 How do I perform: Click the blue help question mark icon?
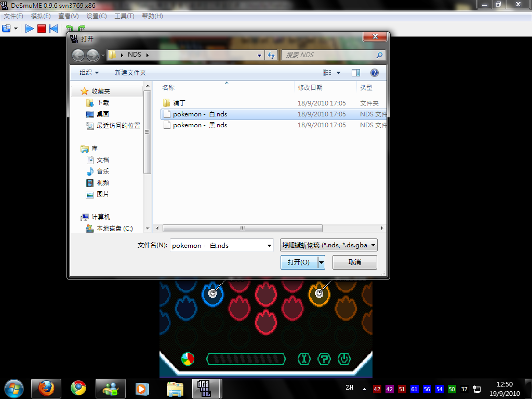pyautogui.click(x=374, y=73)
